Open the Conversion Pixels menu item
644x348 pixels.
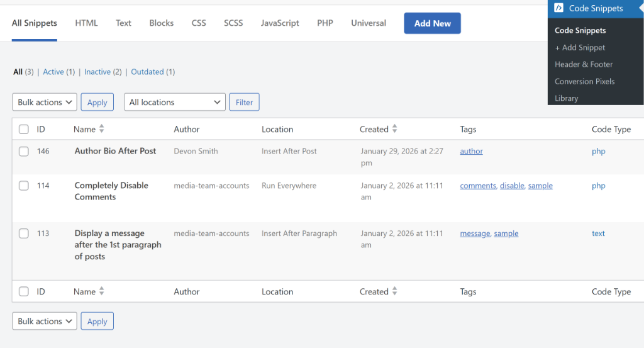tap(584, 81)
